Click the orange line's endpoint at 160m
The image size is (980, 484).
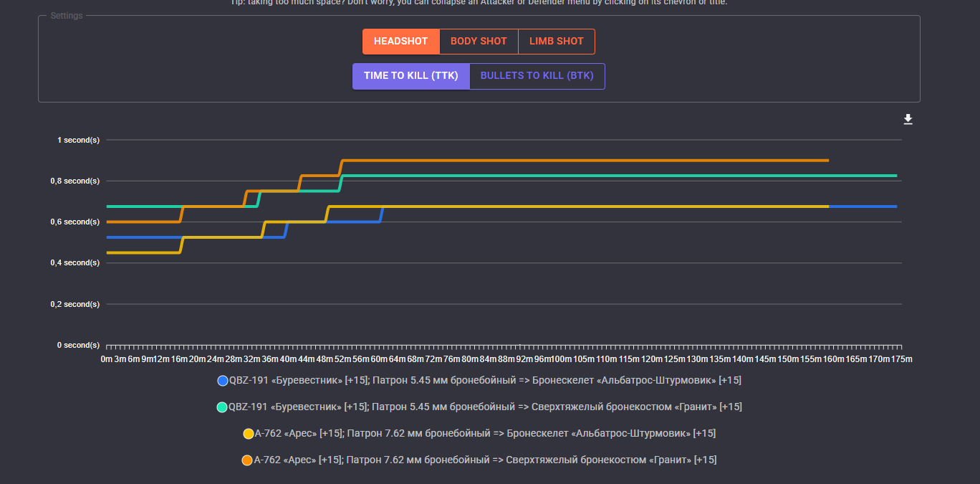click(x=828, y=161)
